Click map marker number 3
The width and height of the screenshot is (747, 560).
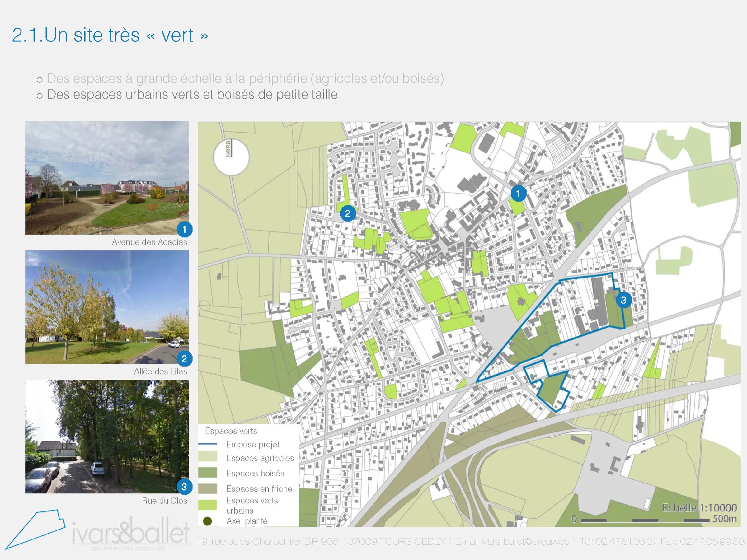coord(623,300)
